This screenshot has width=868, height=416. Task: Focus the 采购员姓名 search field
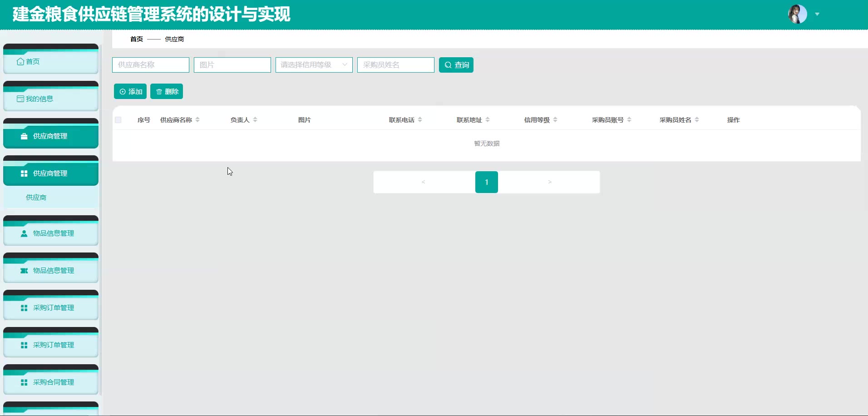[x=395, y=65]
